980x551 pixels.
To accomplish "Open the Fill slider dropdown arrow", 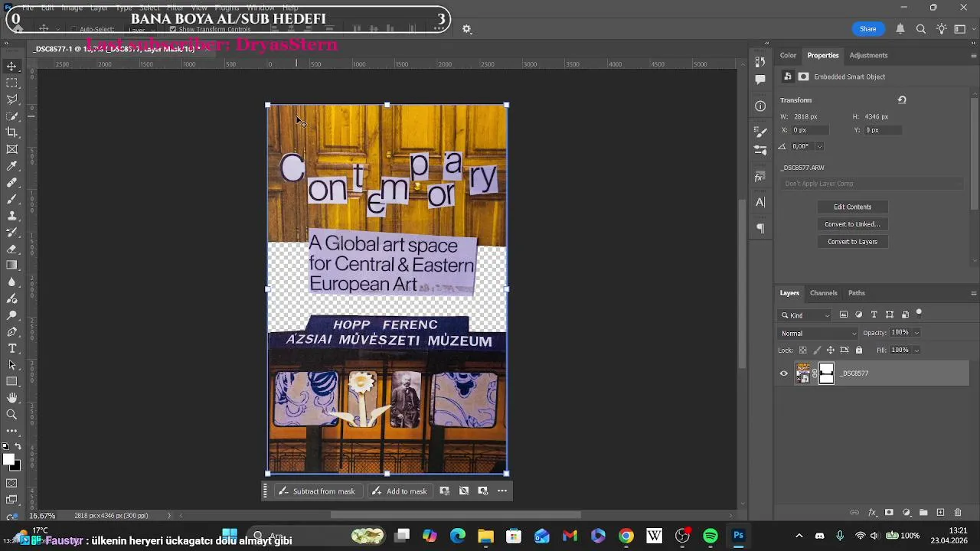I will click(916, 350).
